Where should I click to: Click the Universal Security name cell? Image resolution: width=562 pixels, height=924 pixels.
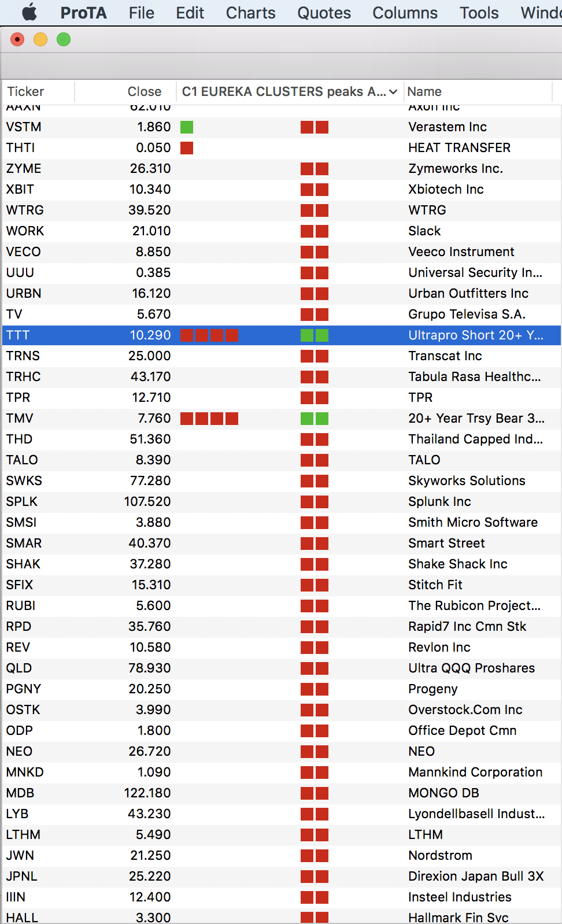point(475,273)
